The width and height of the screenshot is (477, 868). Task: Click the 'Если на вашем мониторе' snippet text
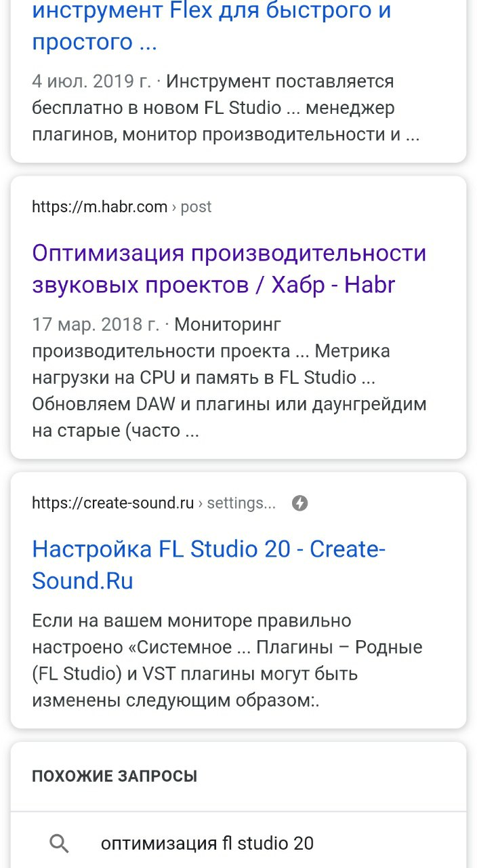click(227, 661)
